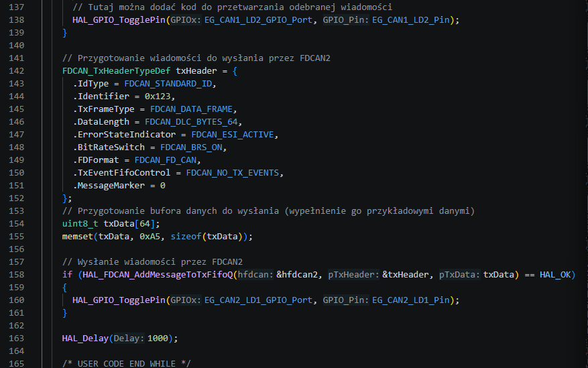Screen dimensions: 588x368
Task: Click EG_CAN2_LD1_Pin on line 160
Action: pos(410,300)
